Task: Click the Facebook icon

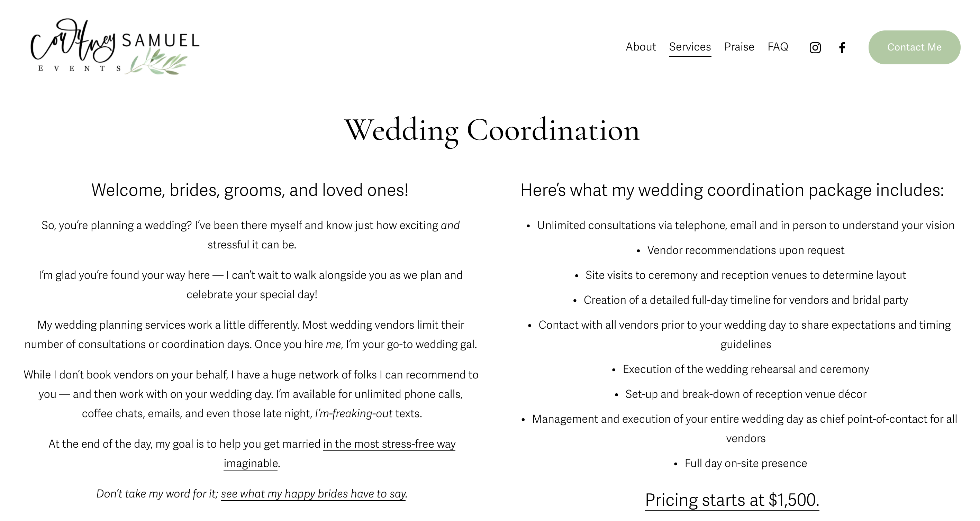Action: 843,47
